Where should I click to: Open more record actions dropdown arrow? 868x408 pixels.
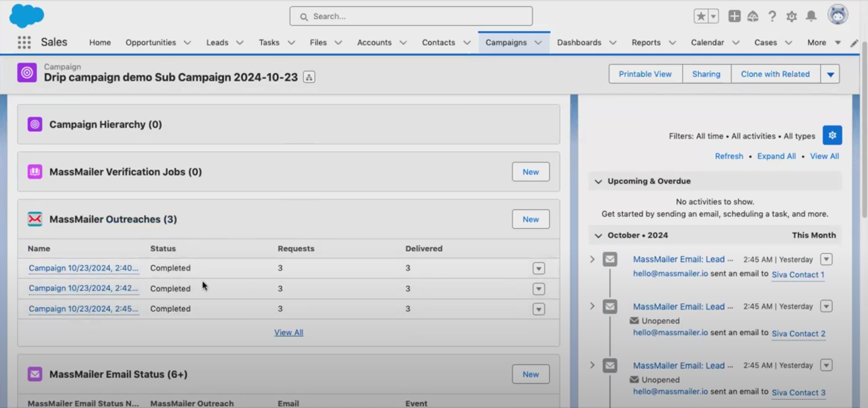point(830,74)
